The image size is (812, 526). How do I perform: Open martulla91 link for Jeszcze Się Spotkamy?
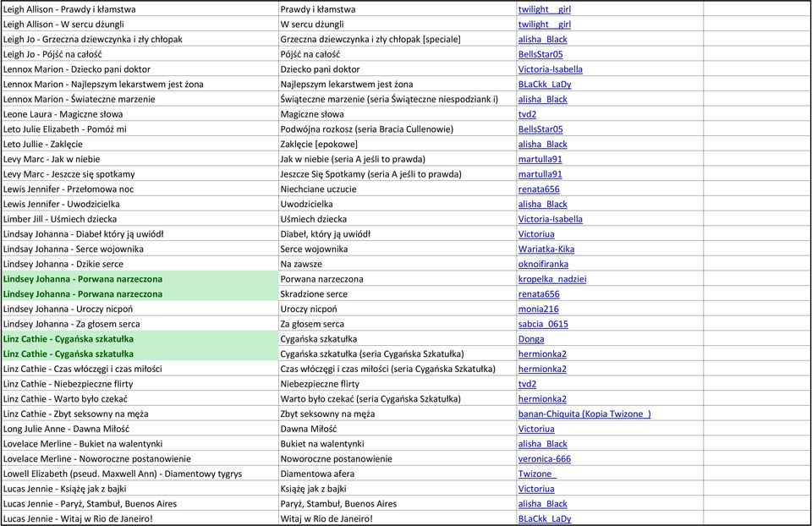pyautogui.click(x=540, y=174)
